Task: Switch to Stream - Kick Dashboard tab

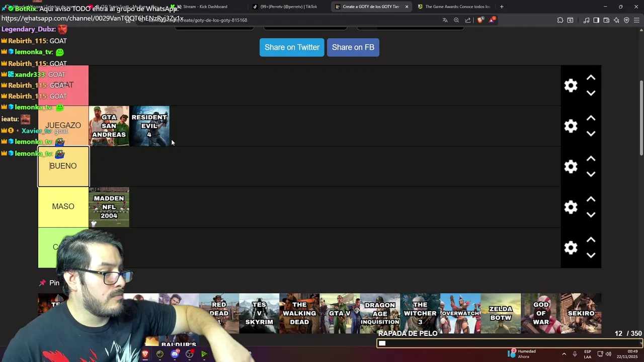Action: (205, 7)
